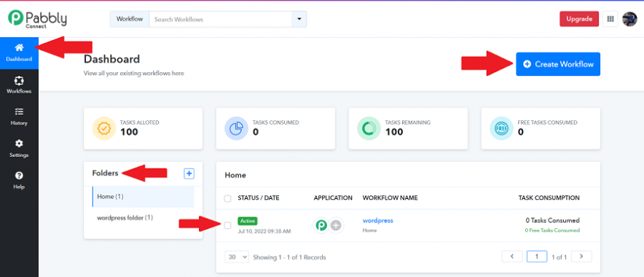
Task: Click the Active status badge
Action: coord(247,221)
